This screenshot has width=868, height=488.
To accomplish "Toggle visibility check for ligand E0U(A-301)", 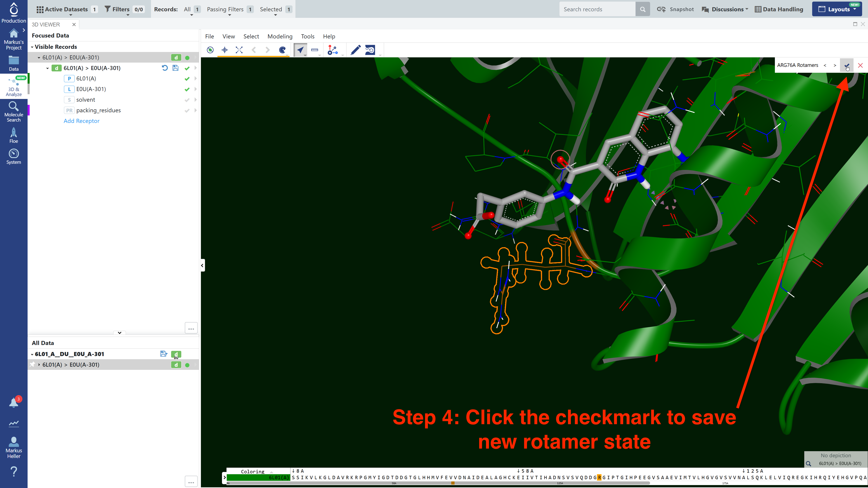I will click(x=187, y=89).
